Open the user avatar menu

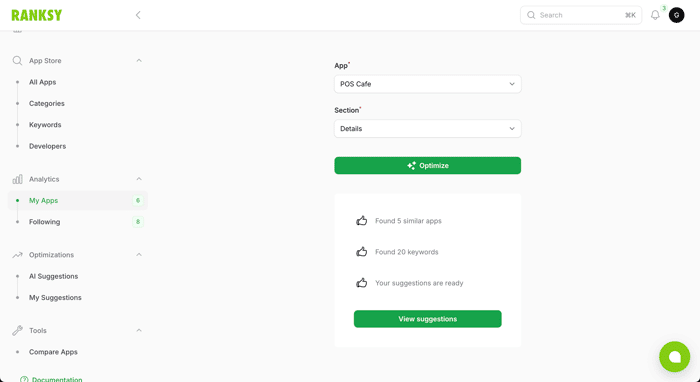(676, 15)
